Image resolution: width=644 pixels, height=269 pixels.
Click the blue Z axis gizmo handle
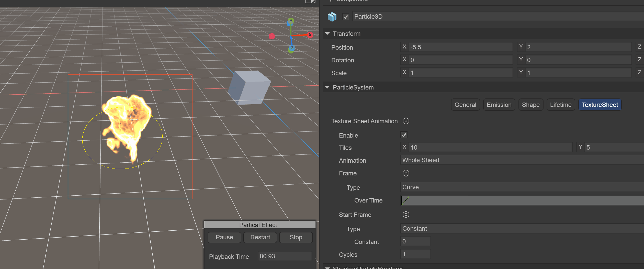pos(292,48)
